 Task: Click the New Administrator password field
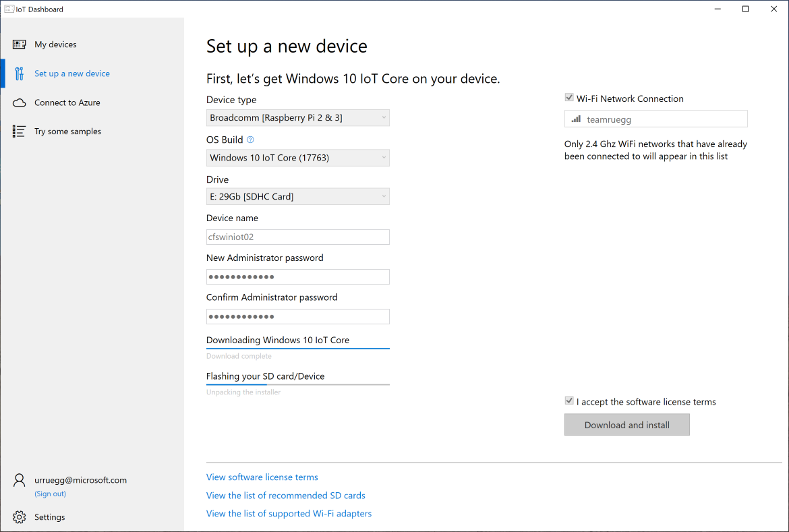(298, 277)
